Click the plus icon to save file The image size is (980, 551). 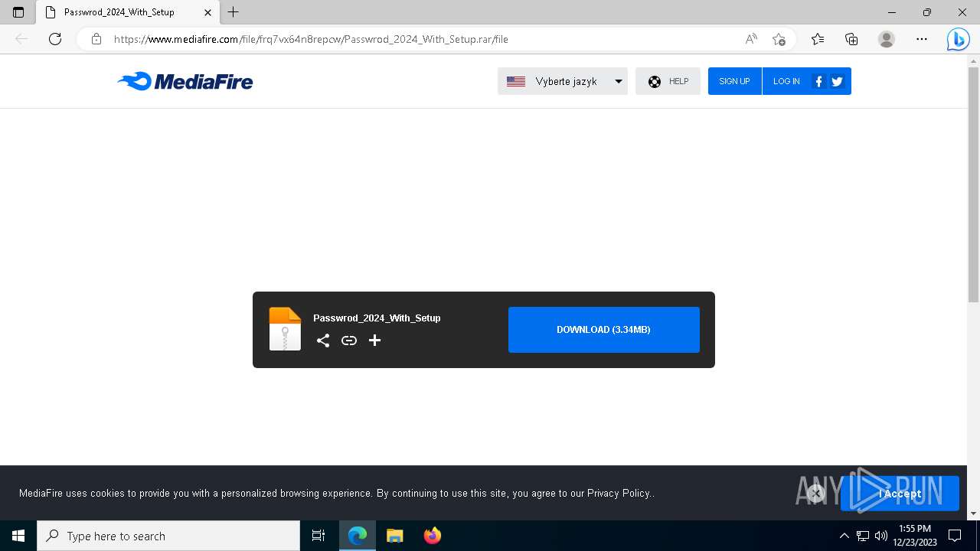coord(374,341)
